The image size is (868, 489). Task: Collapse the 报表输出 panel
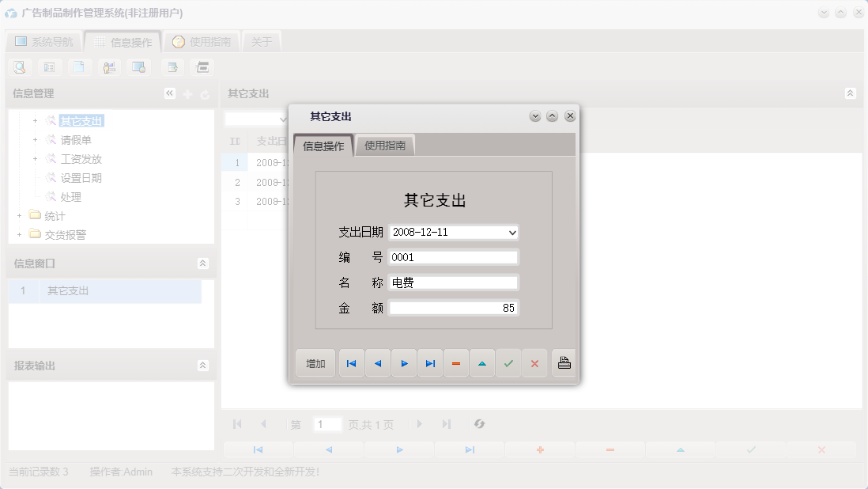click(204, 365)
